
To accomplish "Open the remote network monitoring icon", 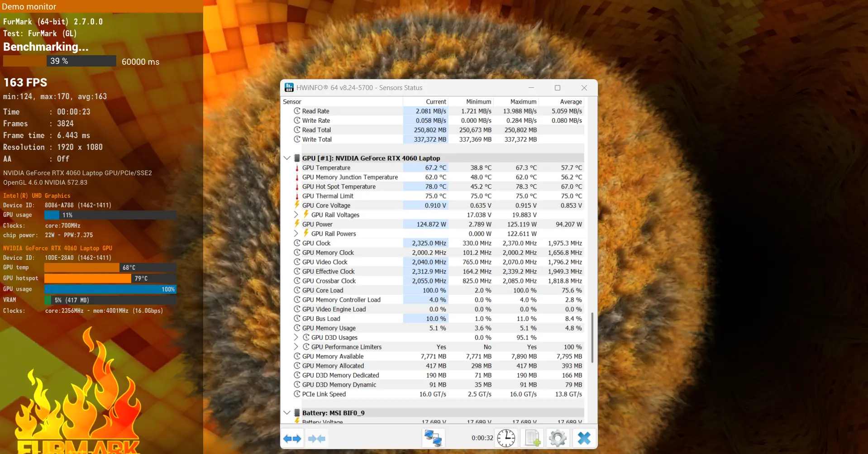I will click(x=433, y=438).
